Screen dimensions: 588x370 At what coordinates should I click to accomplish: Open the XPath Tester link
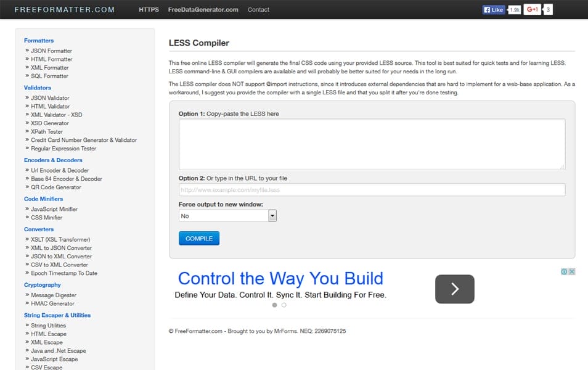[47, 132]
